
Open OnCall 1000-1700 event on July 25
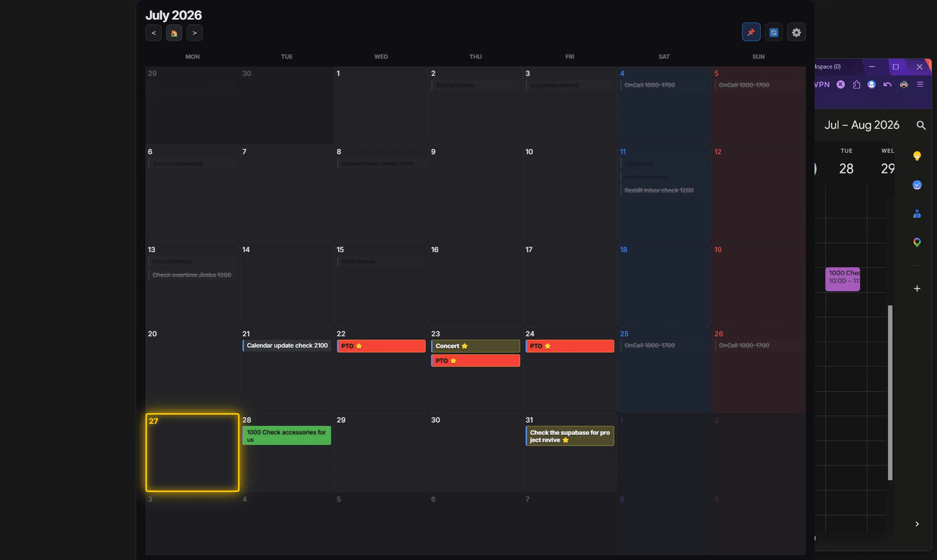click(664, 346)
